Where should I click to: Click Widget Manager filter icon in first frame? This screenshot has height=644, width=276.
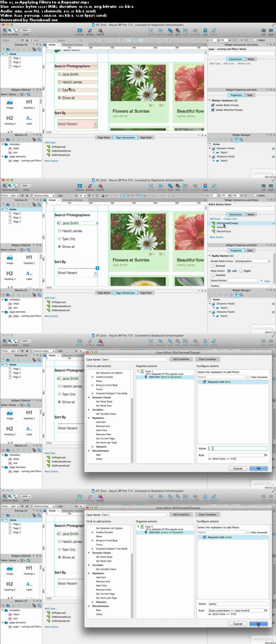[x=236, y=140]
